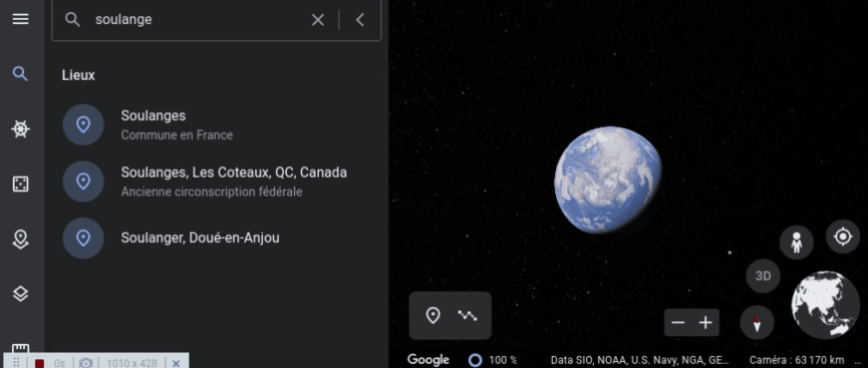The width and height of the screenshot is (868, 368).
Task: Open Voyager ship wheel icon
Action: click(x=21, y=129)
